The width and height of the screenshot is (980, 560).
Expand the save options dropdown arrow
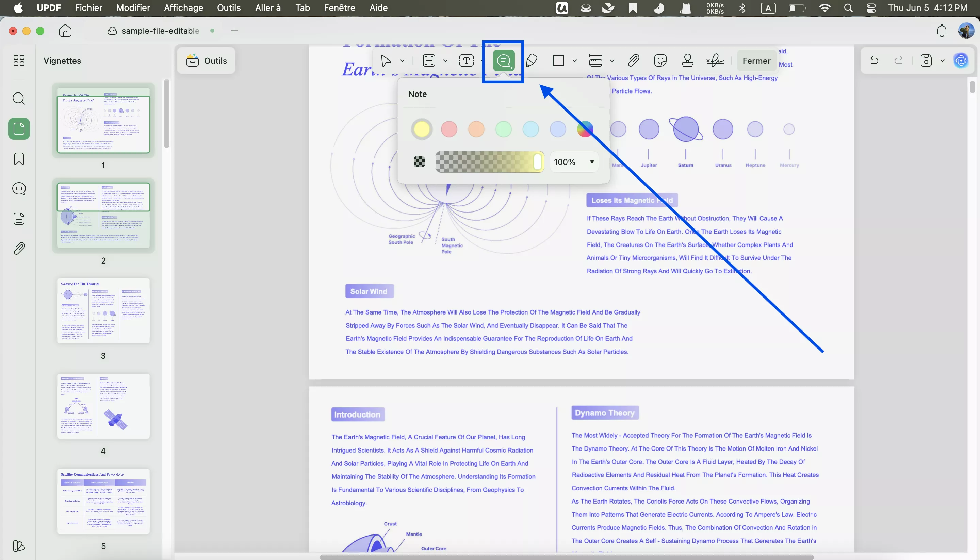point(942,61)
